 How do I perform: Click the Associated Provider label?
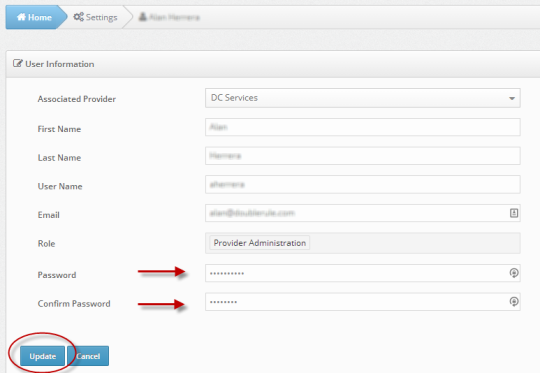click(76, 99)
